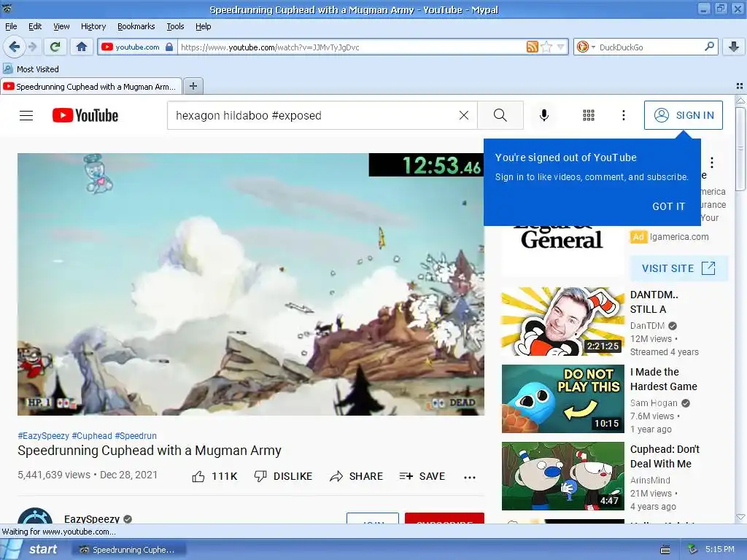Image resolution: width=747 pixels, height=560 pixels.
Task: Click the SHARE button
Action: click(356, 476)
